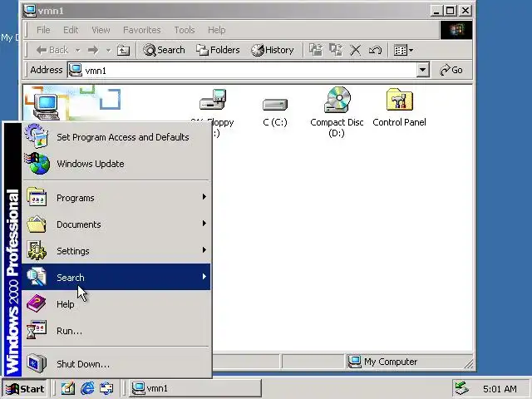Screen dimensions: 532x399
Task: Open the Forward history dropdown arrow
Action: click(108, 50)
